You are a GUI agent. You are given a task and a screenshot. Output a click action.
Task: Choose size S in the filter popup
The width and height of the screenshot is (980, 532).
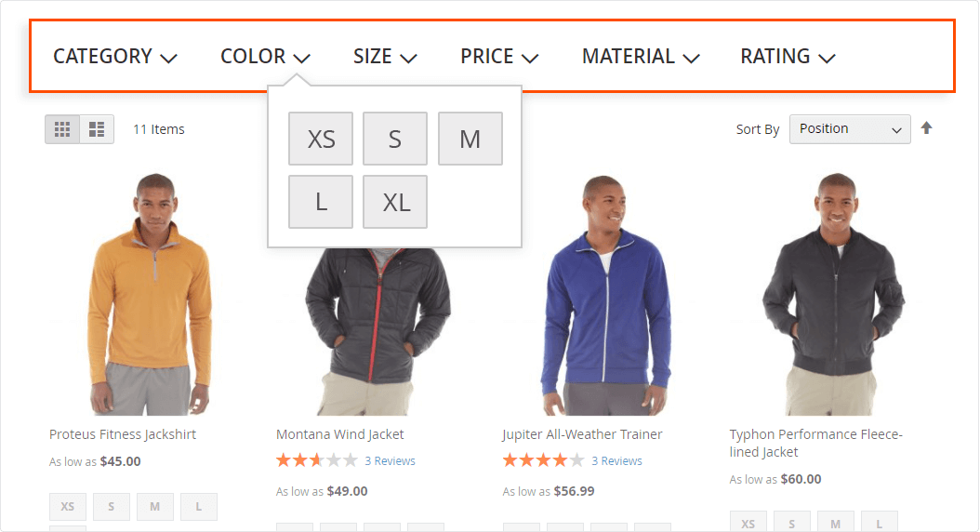pyautogui.click(x=395, y=139)
